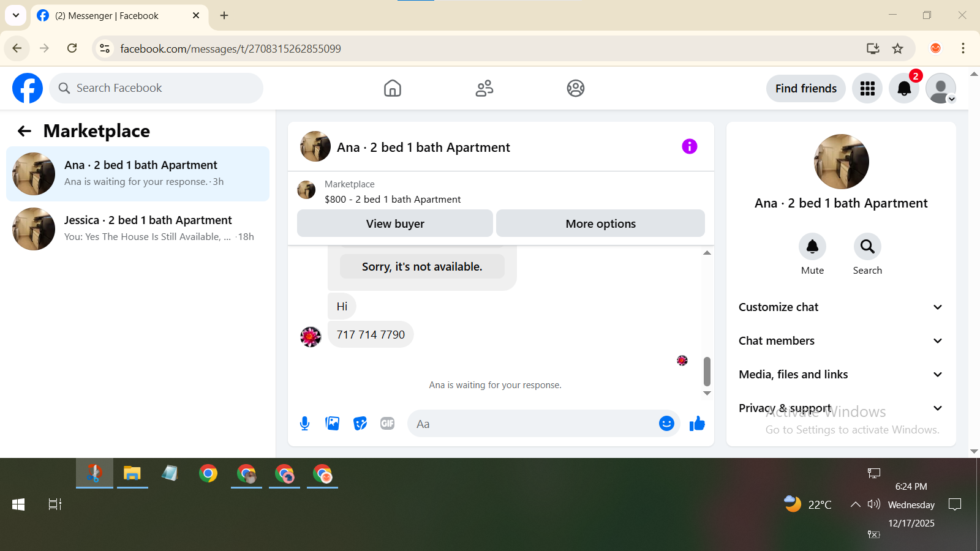Choose a GIF icon

(388, 424)
